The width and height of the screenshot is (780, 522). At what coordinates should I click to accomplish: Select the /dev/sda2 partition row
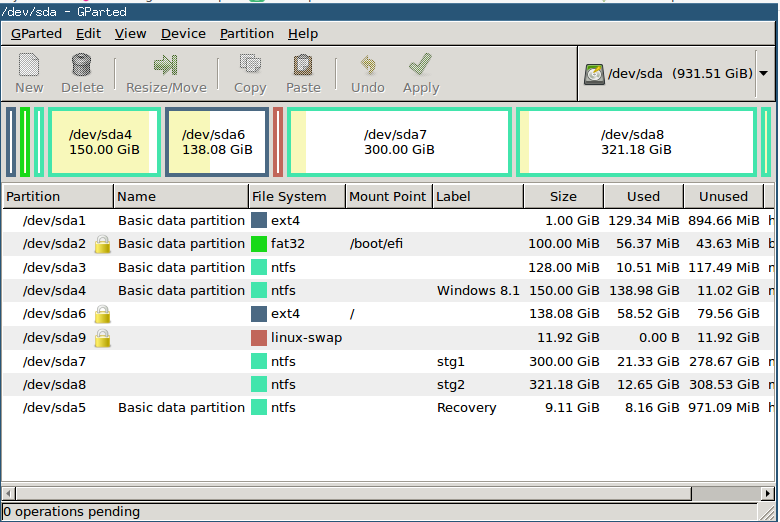389,244
